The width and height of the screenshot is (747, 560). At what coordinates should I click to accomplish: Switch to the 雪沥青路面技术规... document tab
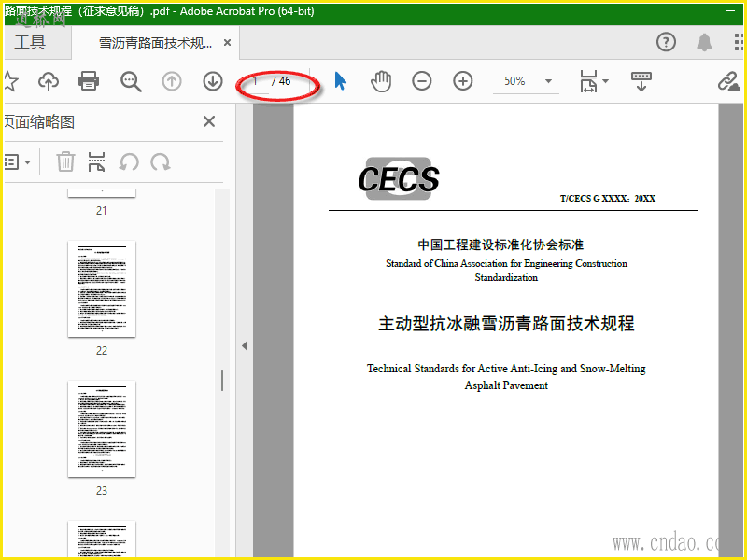(155, 43)
